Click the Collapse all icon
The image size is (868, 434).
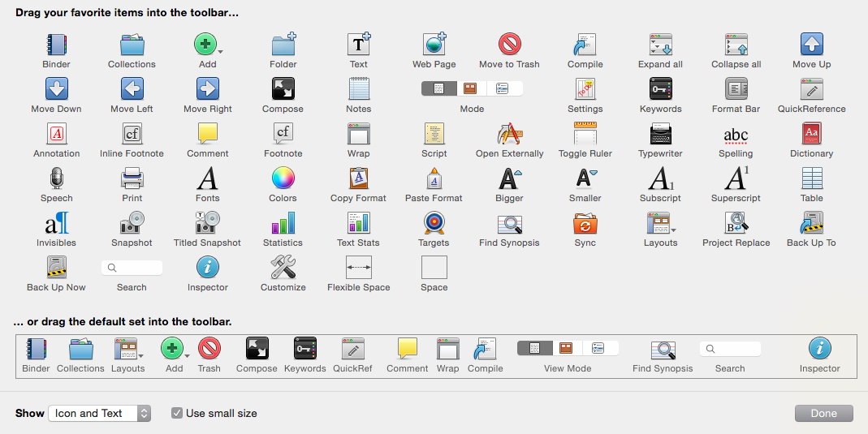tap(736, 45)
